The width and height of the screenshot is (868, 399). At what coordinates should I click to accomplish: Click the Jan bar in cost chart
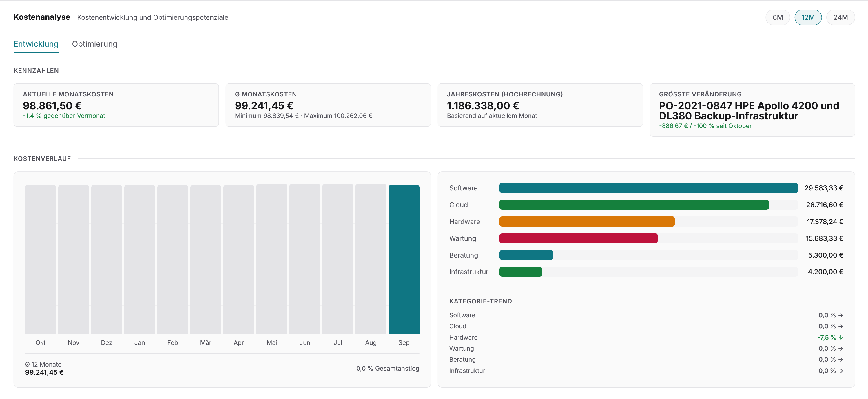140,260
